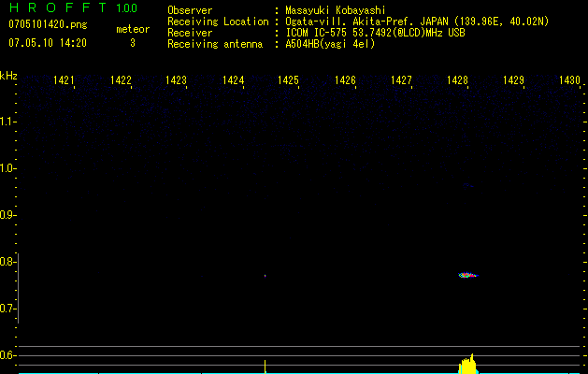
Task: Click the 'Receiver' label
Action: 190,33
